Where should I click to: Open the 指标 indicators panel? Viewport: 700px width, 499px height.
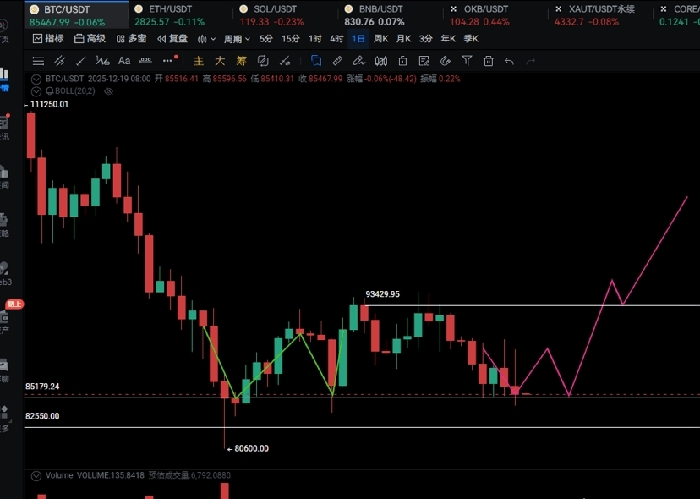[x=47, y=39]
